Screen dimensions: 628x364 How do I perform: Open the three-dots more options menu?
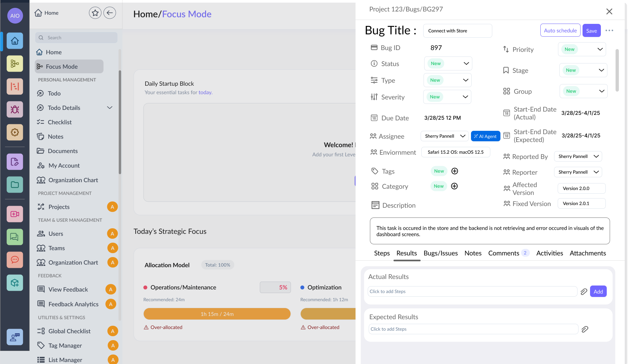click(x=609, y=30)
